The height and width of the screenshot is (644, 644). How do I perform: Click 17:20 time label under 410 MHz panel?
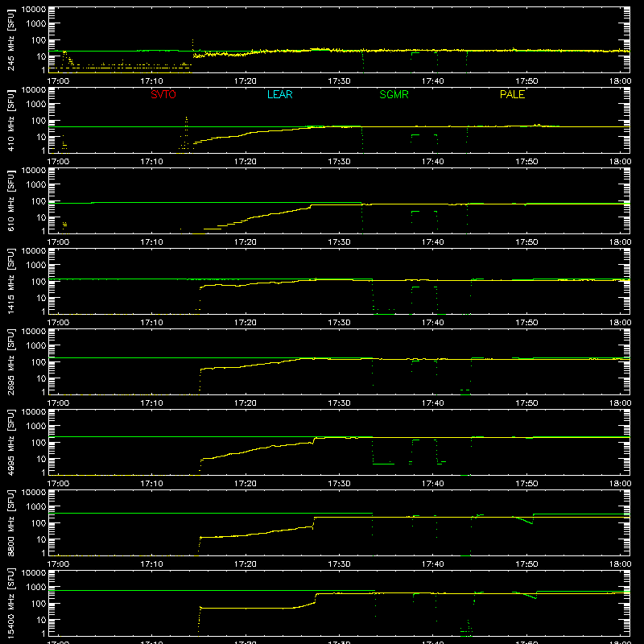(x=246, y=162)
